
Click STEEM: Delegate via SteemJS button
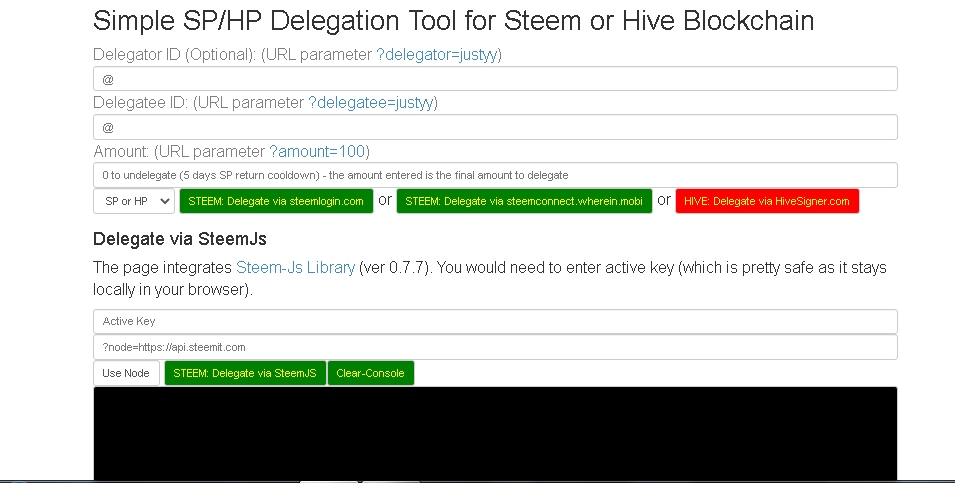tap(245, 373)
